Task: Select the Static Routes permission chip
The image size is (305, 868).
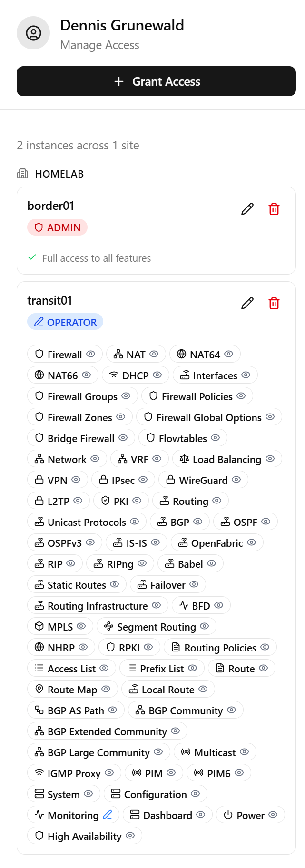Action: (76, 584)
